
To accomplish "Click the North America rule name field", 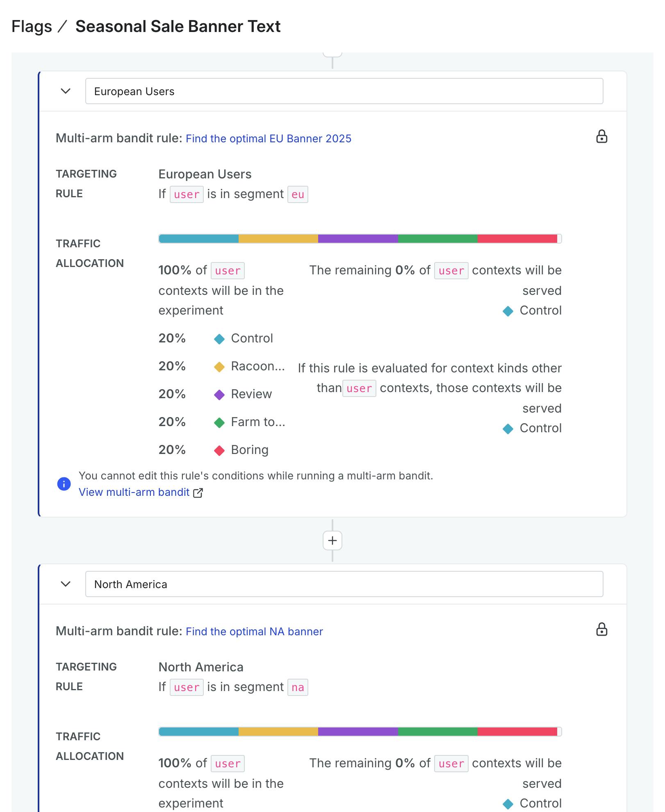I will click(344, 584).
